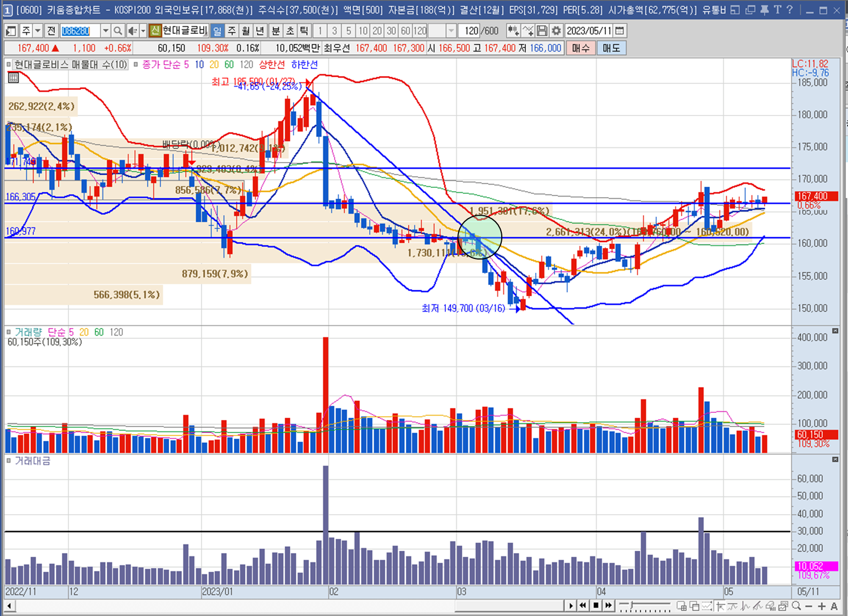Open the calendar date picker icon
848x616 pixels.
coord(620,31)
